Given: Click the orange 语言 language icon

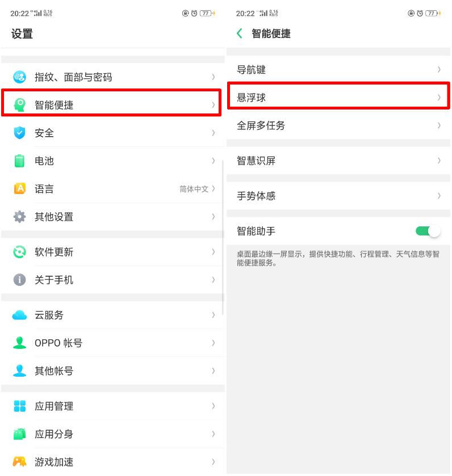Looking at the screenshot, I should click(x=19, y=189).
